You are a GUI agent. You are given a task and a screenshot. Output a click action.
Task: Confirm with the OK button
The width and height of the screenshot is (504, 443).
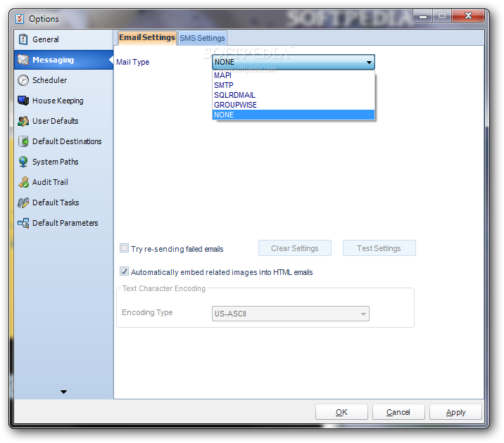341,412
